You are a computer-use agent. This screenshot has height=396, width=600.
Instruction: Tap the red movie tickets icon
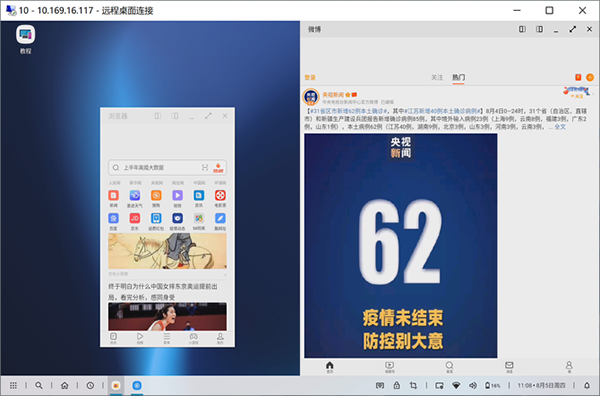coord(220,196)
